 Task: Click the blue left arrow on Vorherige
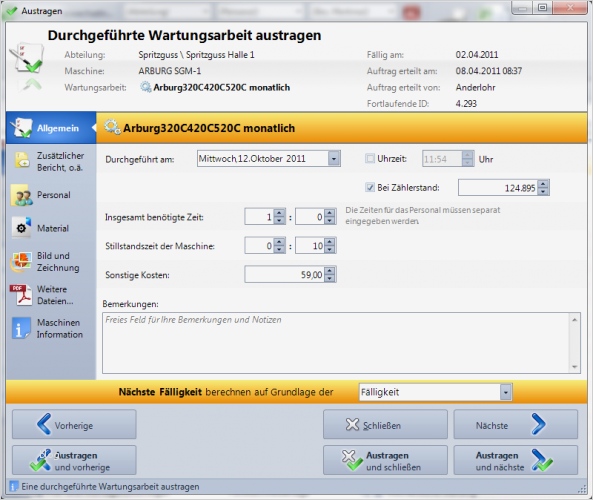tap(44, 424)
